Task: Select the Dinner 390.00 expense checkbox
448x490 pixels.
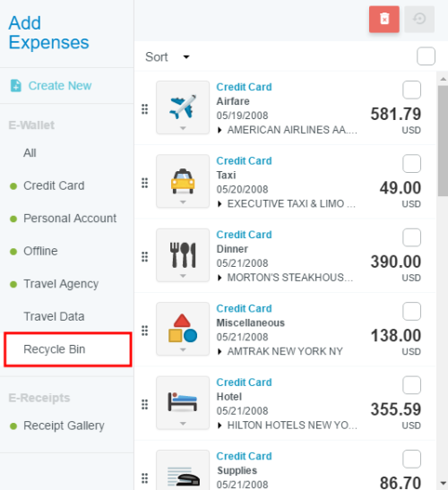Action: tap(412, 237)
